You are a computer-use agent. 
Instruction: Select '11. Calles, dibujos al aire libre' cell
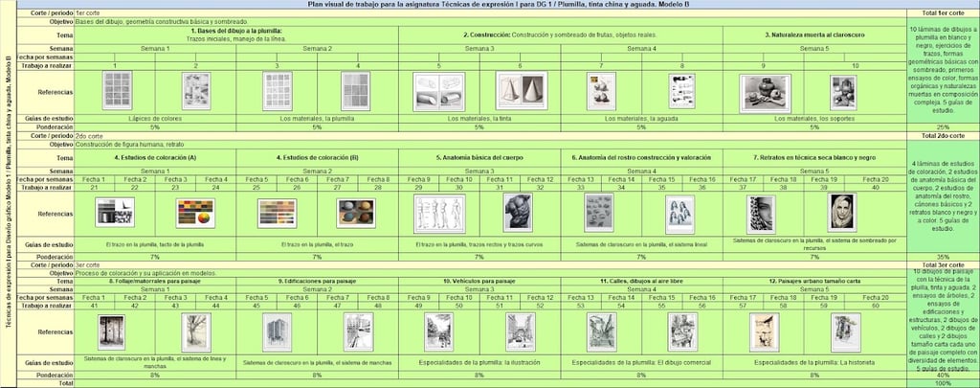[642, 281]
